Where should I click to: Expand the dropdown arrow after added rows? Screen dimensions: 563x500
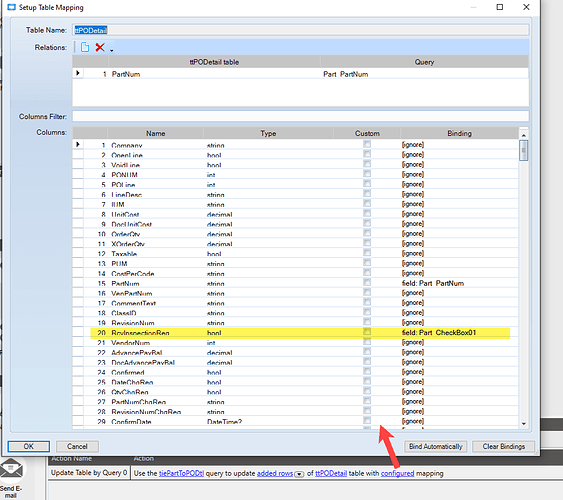click(x=299, y=474)
